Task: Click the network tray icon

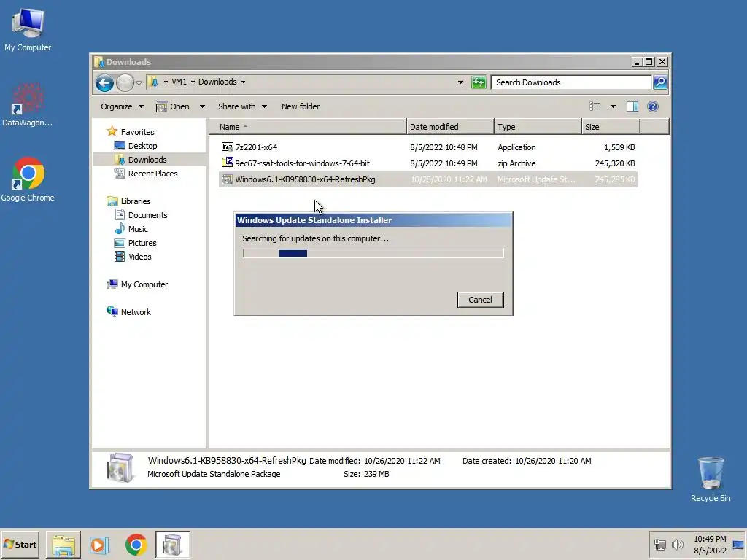Action: pyautogui.click(x=659, y=545)
